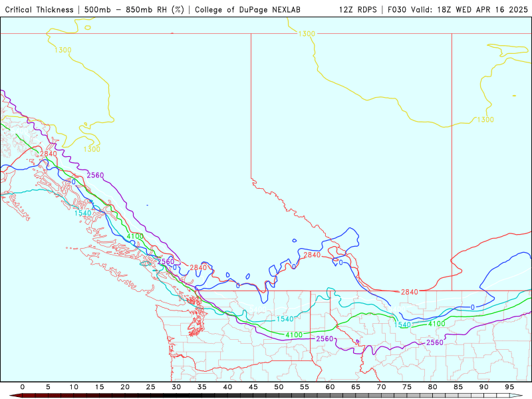
Task: Click the "Critical Thickness" title text
Action: pos(39,10)
